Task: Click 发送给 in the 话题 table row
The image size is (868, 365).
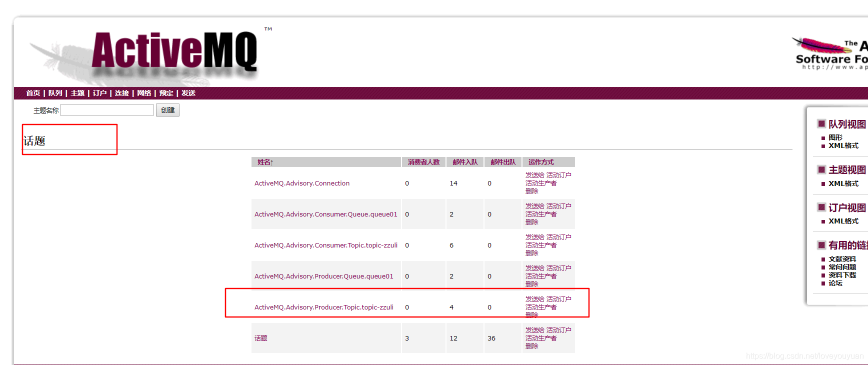Action: click(534, 330)
